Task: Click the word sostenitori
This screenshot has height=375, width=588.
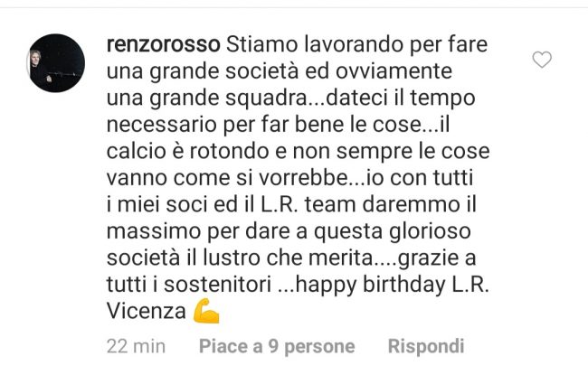Action: 217,285
